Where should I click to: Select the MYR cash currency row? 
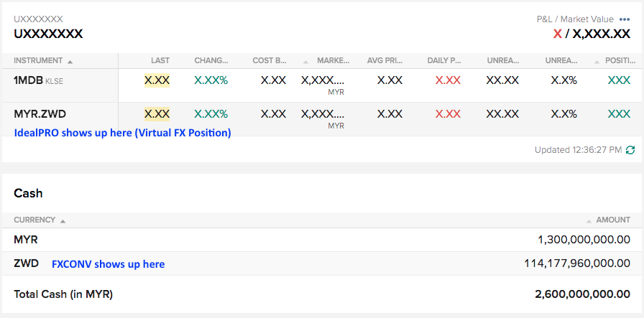(322, 240)
